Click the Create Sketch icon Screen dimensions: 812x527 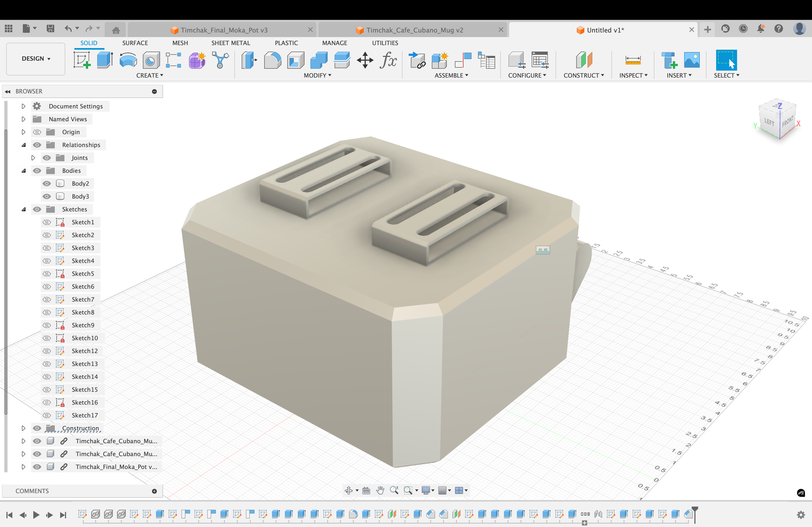click(x=82, y=60)
